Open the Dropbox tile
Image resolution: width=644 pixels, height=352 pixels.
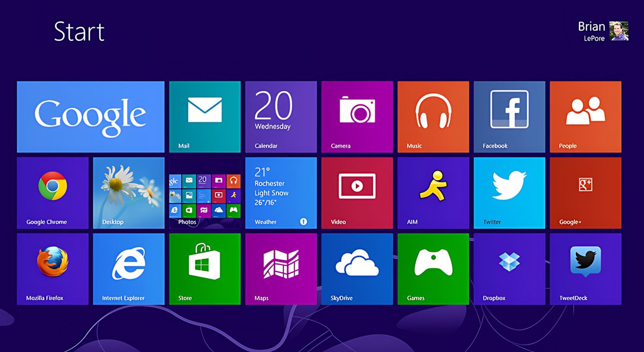pos(509,268)
